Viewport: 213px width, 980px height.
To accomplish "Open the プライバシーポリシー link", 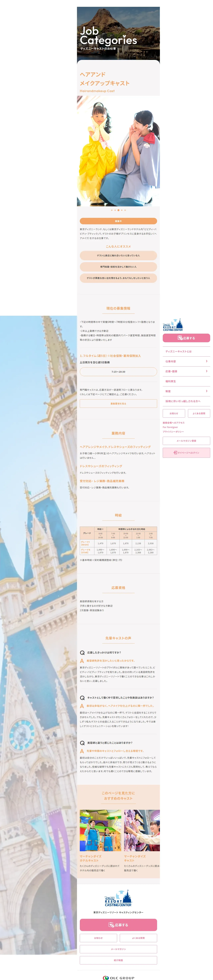I will pyautogui.click(x=174, y=432).
